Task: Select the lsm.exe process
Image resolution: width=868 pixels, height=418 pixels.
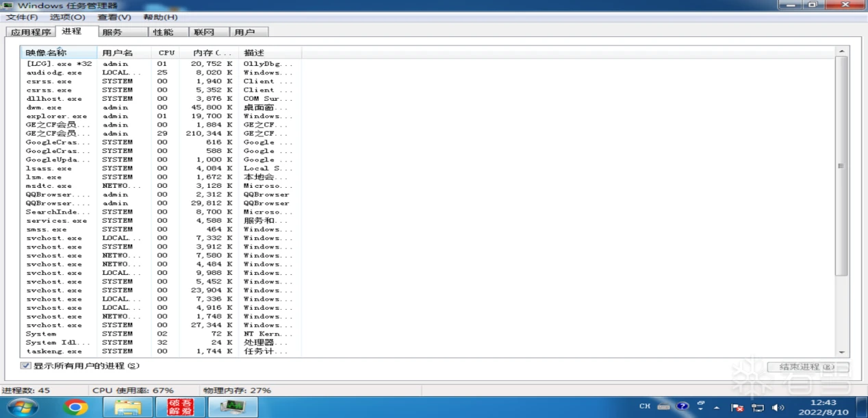Action: coord(161,177)
